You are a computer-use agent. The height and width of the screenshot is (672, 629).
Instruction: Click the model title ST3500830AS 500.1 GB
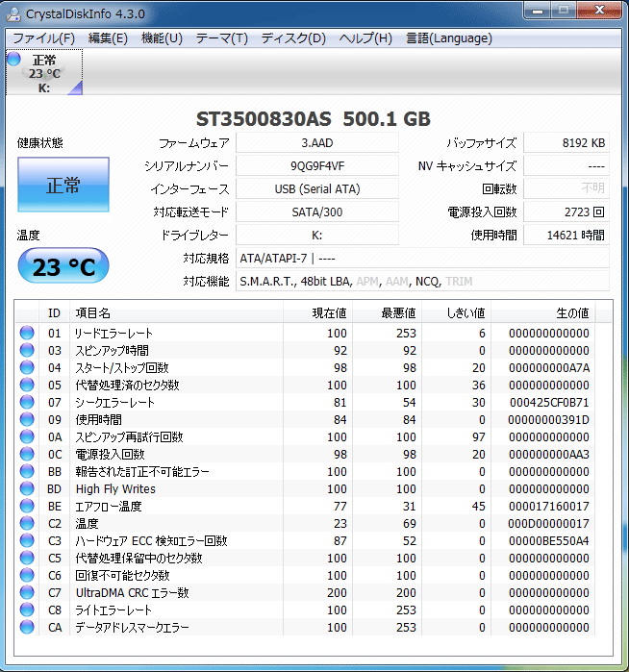[314, 118]
